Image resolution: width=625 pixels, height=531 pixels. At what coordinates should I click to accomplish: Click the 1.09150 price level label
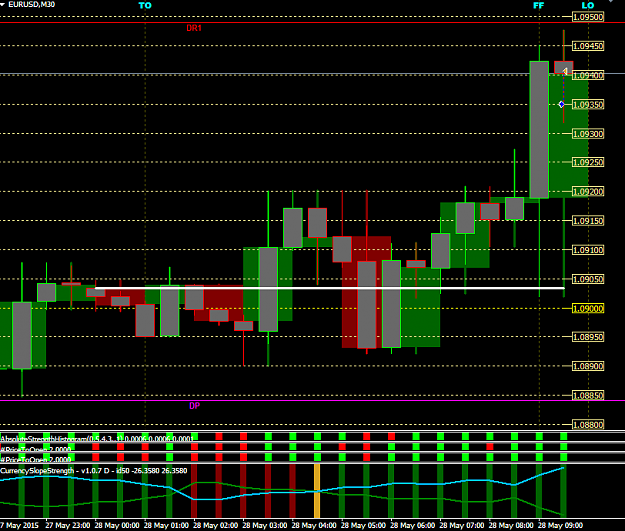coord(588,221)
